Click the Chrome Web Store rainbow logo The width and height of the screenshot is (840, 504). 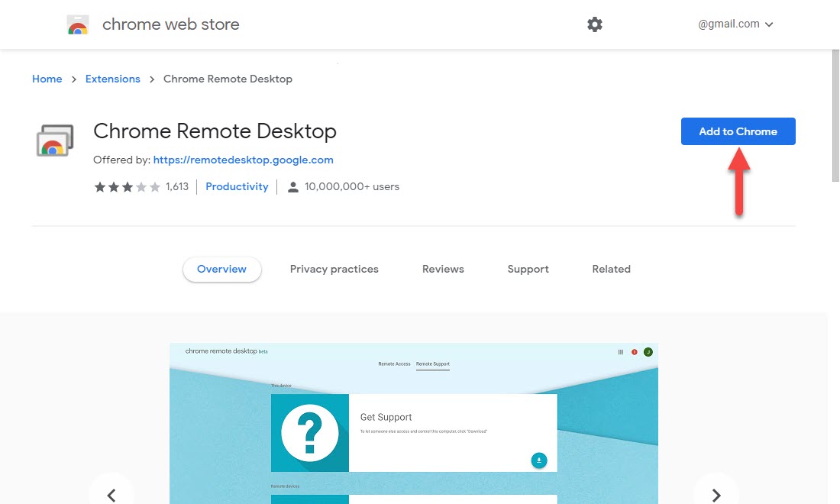pos(78,25)
